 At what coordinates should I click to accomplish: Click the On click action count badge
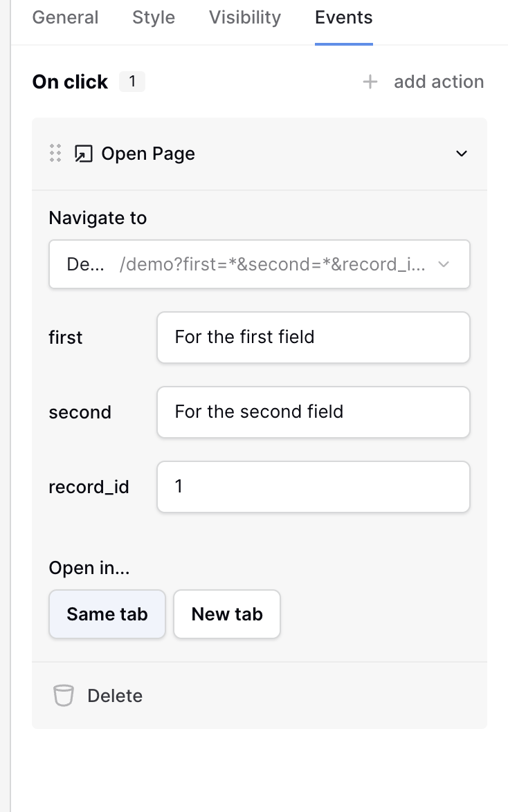coord(131,82)
